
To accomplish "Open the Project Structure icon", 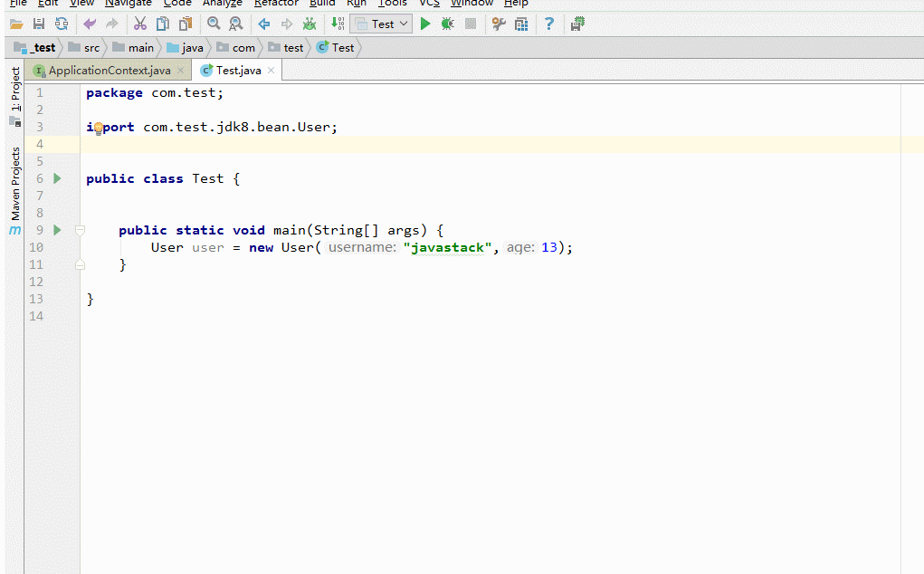I will click(x=521, y=24).
